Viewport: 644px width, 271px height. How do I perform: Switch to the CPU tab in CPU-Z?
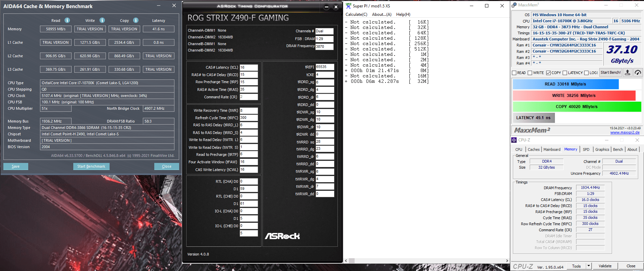519,149
